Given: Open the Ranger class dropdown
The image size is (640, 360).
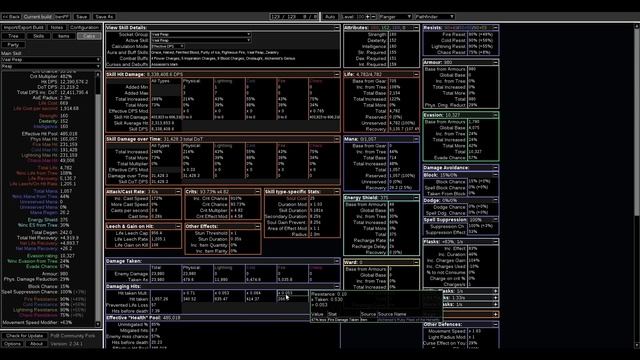Looking at the screenshot, I should click(x=395, y=17).
